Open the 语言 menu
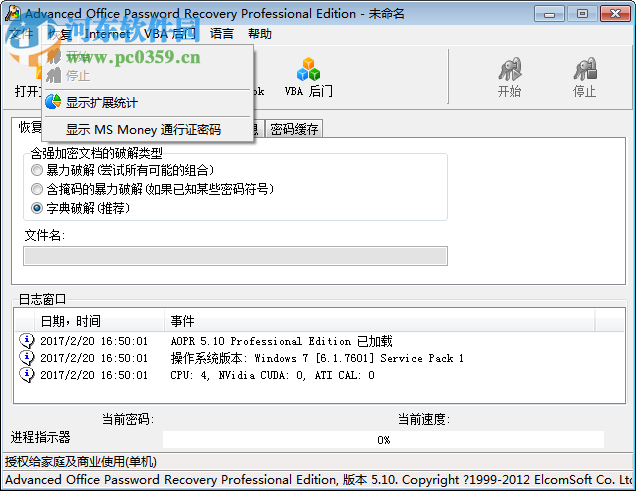This screenshot has width=636, height=491. coord(221,34)
